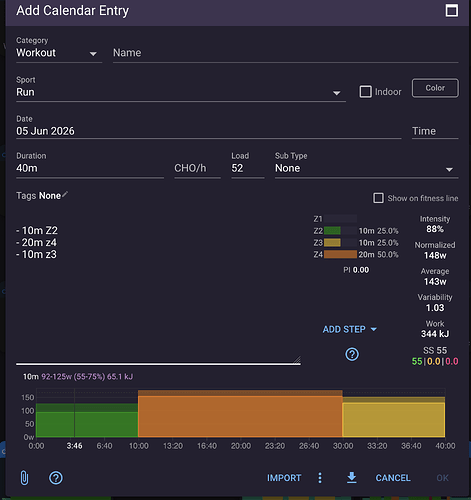
Task: Click the Z3 yellow zone bar
Action: pyautogui.click(x=332, y=242)
